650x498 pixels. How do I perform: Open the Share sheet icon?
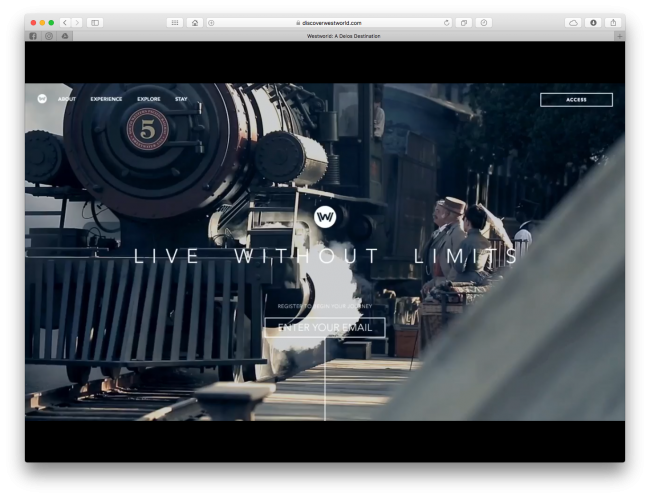pos(613,23)
